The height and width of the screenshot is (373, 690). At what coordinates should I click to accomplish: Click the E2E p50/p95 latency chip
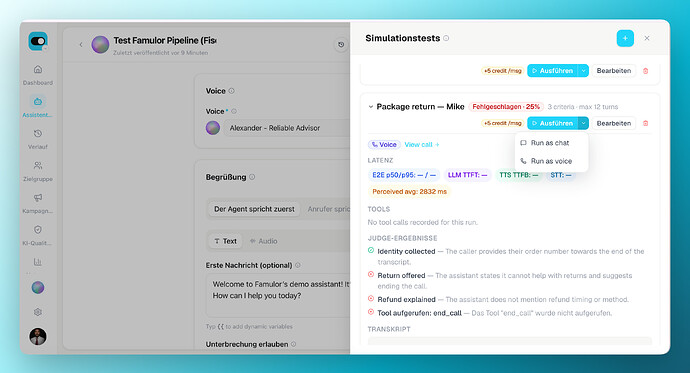point(404,175)
